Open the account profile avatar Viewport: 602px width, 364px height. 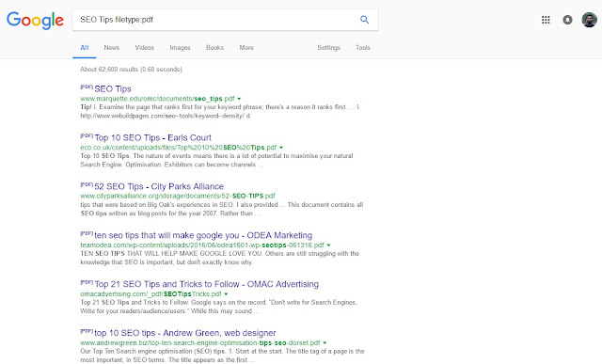[589, 20]
